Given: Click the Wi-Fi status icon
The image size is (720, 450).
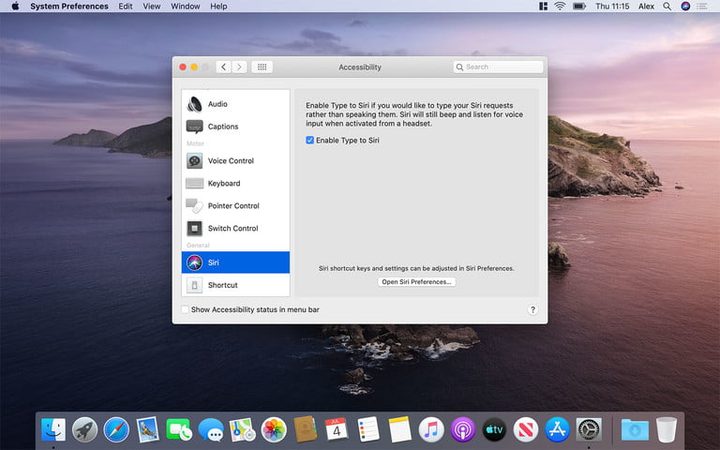Looking at the screenshot, I should [x=560, y=6].
